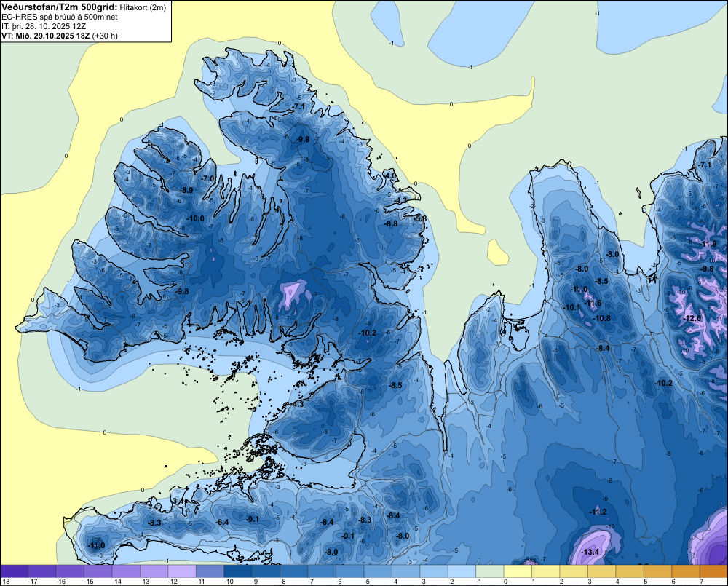This screenshot has width=728, height=586.
Task: Click the pale yellow legend swatch at 0
Action: (518, 571)
